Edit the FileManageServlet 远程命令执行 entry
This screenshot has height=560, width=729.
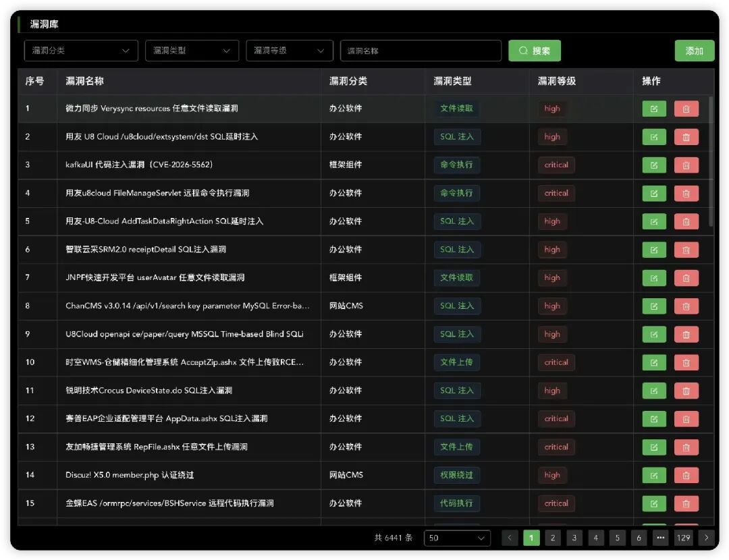tap(653, 194)
